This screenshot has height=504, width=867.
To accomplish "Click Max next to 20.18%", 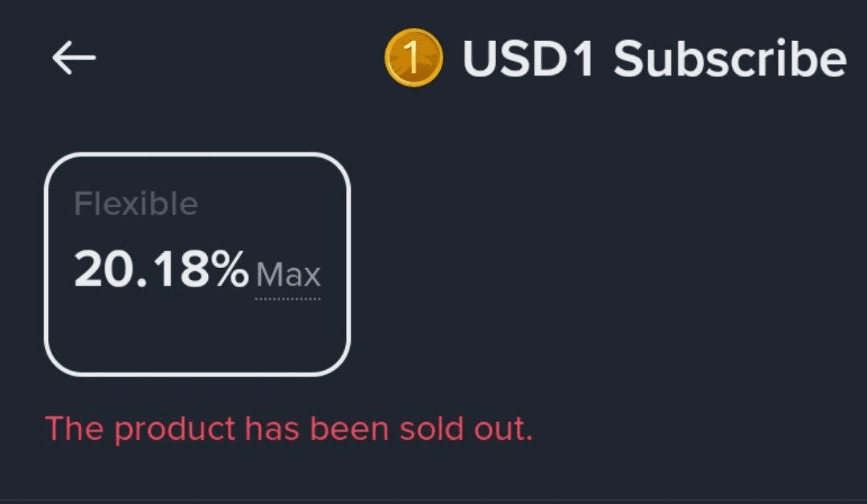I will point(288,276).
